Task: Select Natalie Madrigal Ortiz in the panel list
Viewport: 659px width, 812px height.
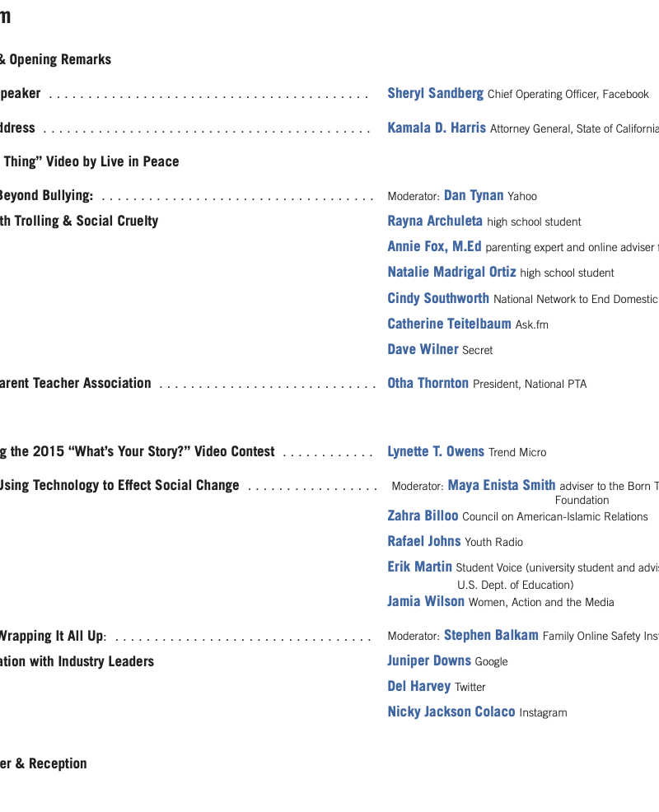Action: (x=451, y=273)
